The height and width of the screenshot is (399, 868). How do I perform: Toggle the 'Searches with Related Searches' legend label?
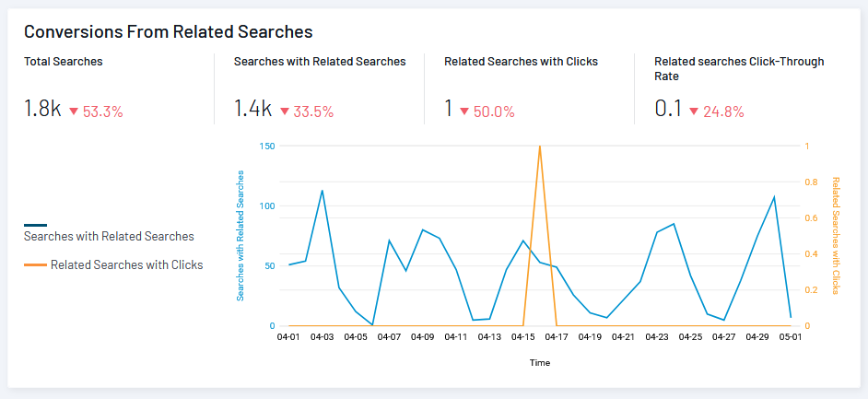(x=109, y=236)
